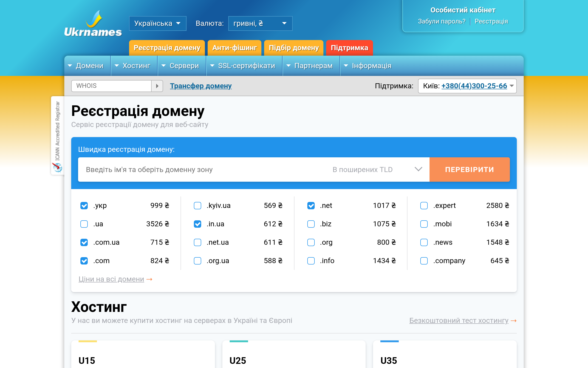Screen dimensions: 588x368
Task: Check the .biz domain checkbox
Action: (311, 224)
